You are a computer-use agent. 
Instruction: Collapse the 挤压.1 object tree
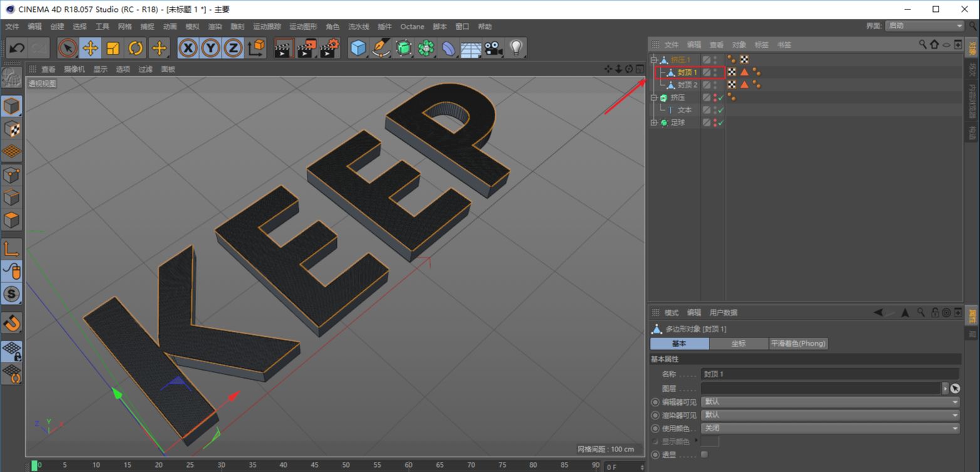click(x=654, y=60)
